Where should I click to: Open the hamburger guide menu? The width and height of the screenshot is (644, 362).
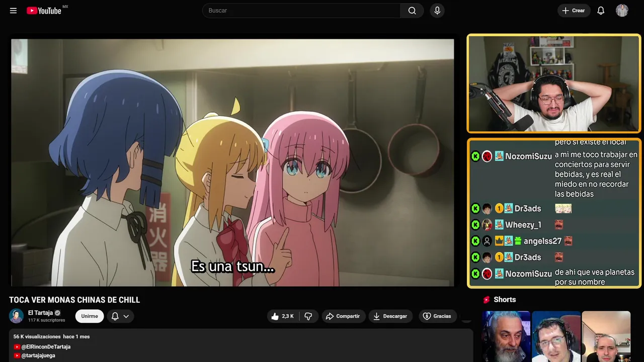[13, 11]
